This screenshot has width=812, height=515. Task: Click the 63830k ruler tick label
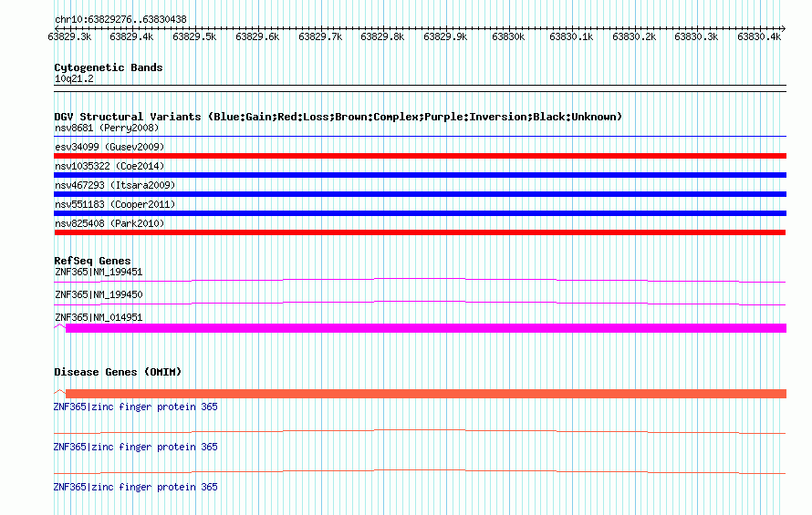pyautogui.click(x=508, y=36)
